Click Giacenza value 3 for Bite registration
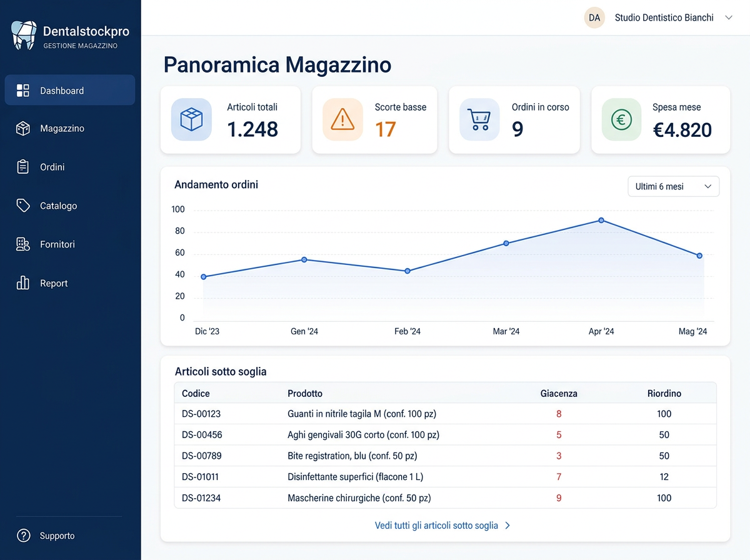The width and height of the screenshot is (750, 560). 559,456
